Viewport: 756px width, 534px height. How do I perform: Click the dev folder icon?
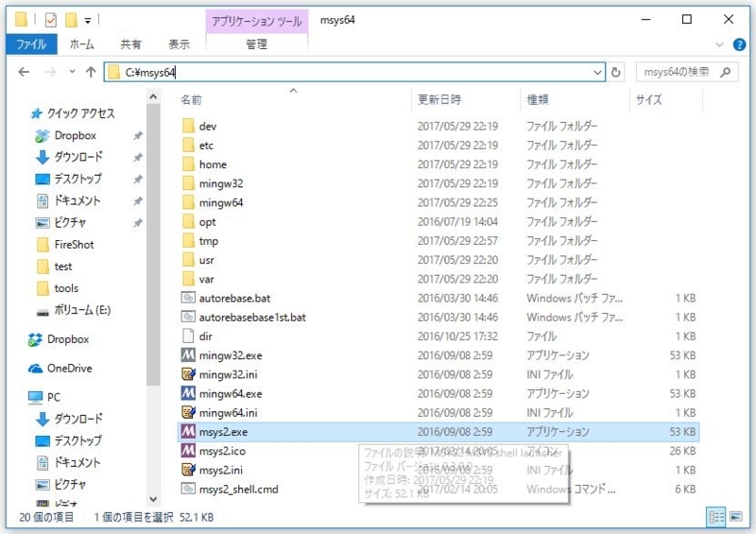(188, 126)
